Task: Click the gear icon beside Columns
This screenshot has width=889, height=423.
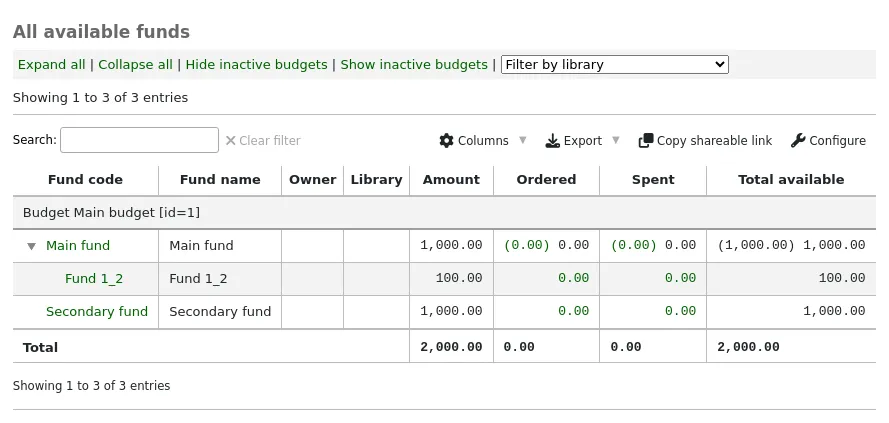Action: [x=446, y=141]
